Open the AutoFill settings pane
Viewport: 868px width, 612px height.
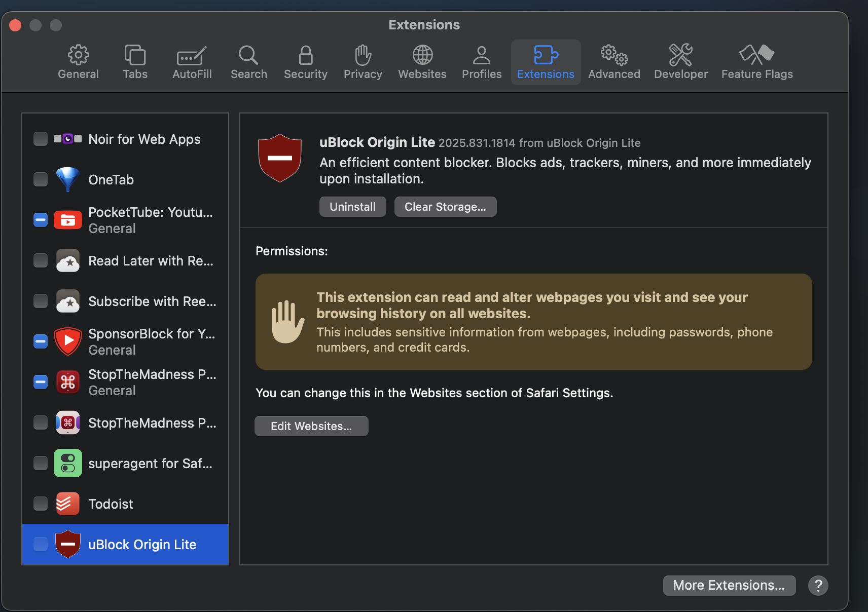pos(192,62)
